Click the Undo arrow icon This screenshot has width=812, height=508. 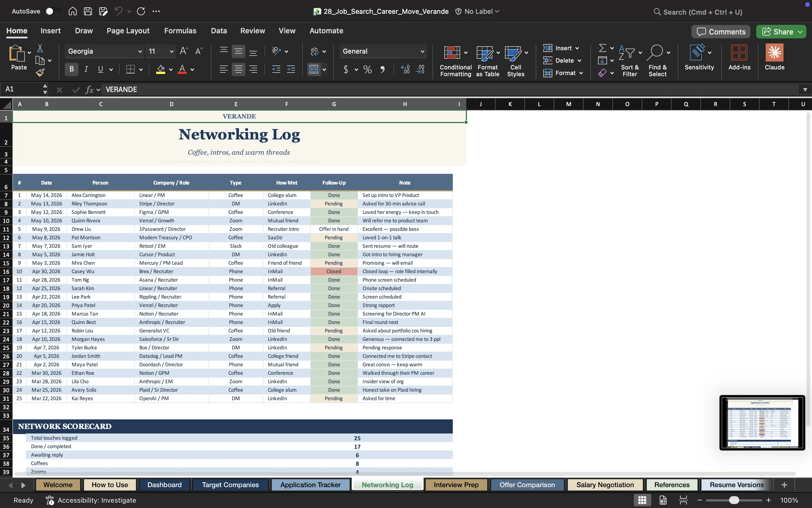118,11
